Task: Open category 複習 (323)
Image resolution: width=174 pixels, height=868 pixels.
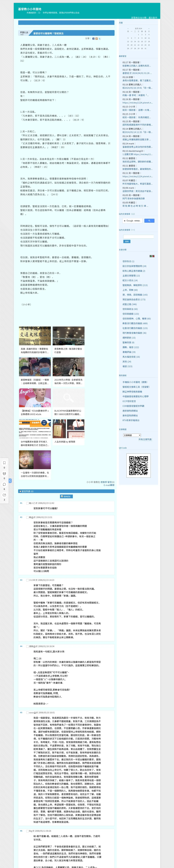Action: tap(127, 366)
